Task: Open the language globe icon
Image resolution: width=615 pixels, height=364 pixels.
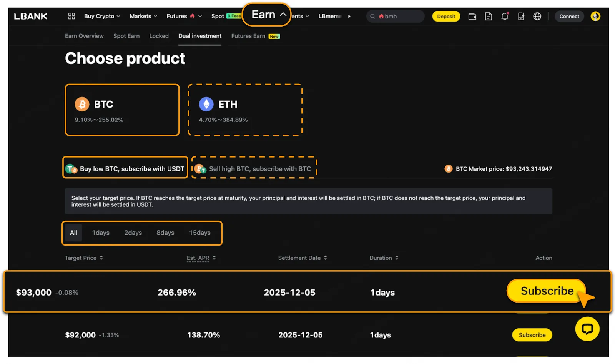Action: click(537, 17)
